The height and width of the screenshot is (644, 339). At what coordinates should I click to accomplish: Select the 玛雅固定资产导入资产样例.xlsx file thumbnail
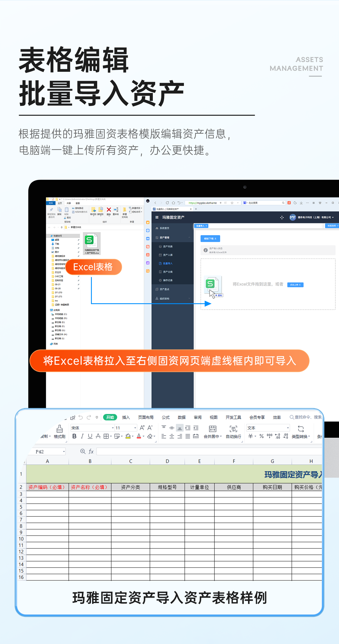pyautogui.click(x=92, y=244)
